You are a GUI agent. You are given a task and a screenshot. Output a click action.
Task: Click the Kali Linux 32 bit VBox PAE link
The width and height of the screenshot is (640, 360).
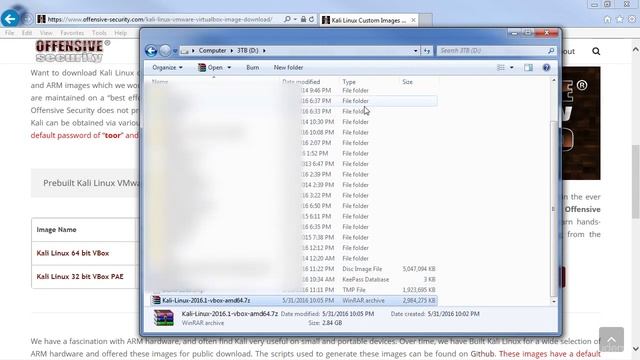point(80,276)
